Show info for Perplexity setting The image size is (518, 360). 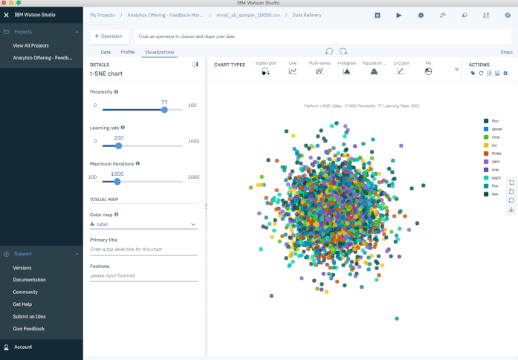116,92
